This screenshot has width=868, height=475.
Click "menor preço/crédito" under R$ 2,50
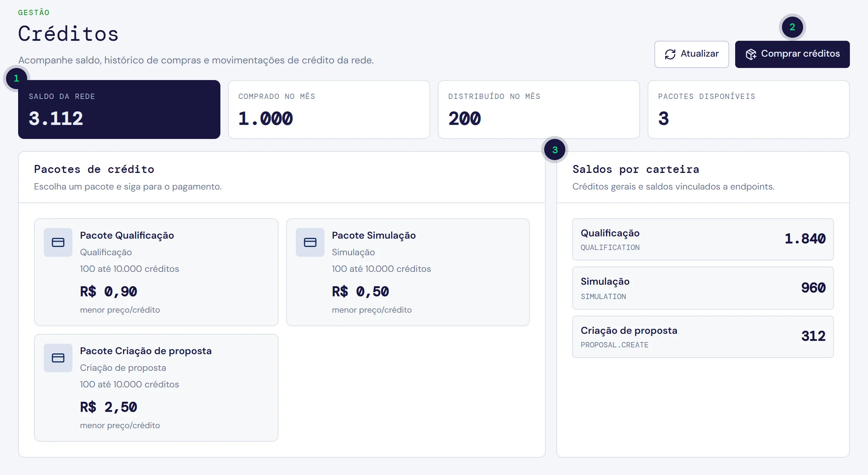point(120,426)
